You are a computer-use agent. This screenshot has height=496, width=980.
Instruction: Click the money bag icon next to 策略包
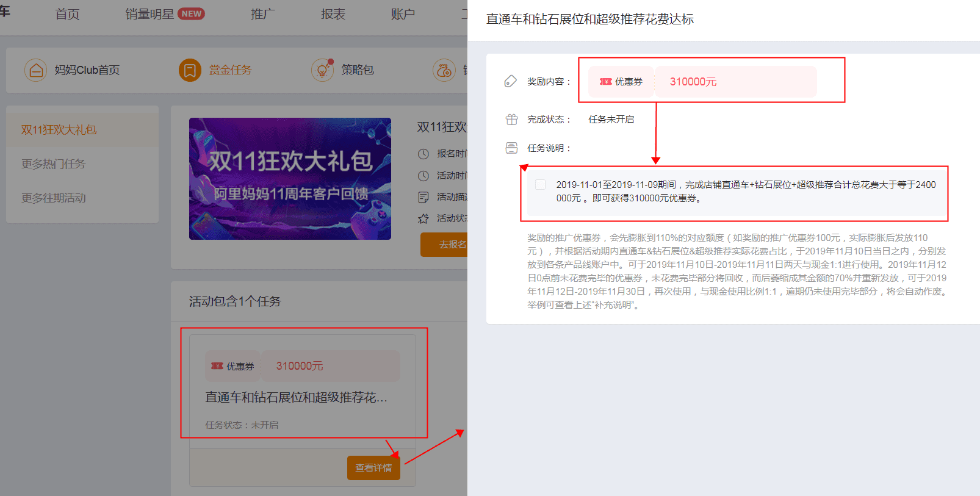(x=444, y=70)
